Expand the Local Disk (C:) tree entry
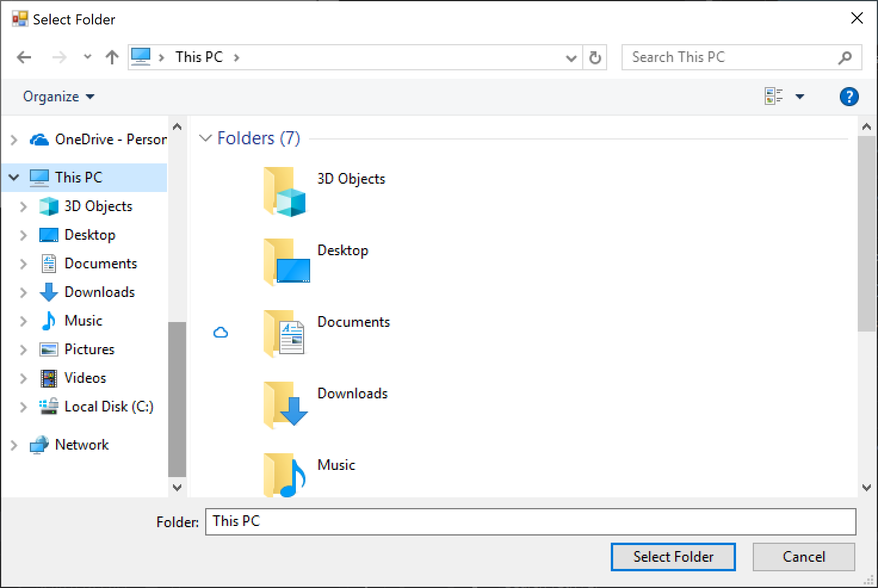This screenshot has width=878, height=588. pyautogui.click(x=23, y=407)
